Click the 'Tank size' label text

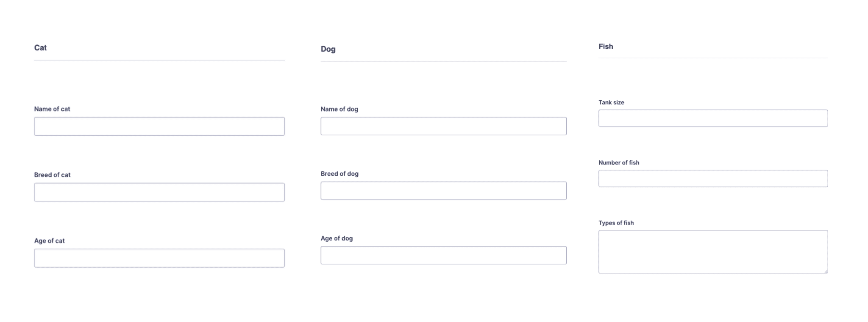(611, 102)
